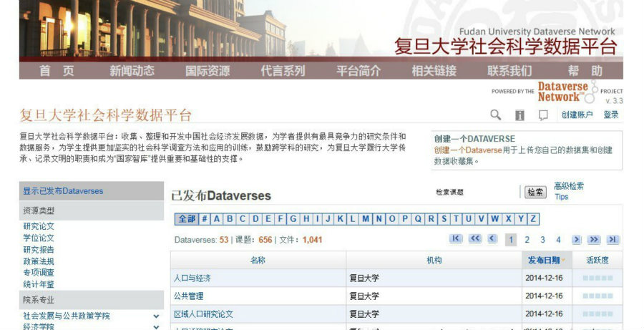Select current page 1 indicator
This screenshot has height=330, width=644.
pos(510,240)
